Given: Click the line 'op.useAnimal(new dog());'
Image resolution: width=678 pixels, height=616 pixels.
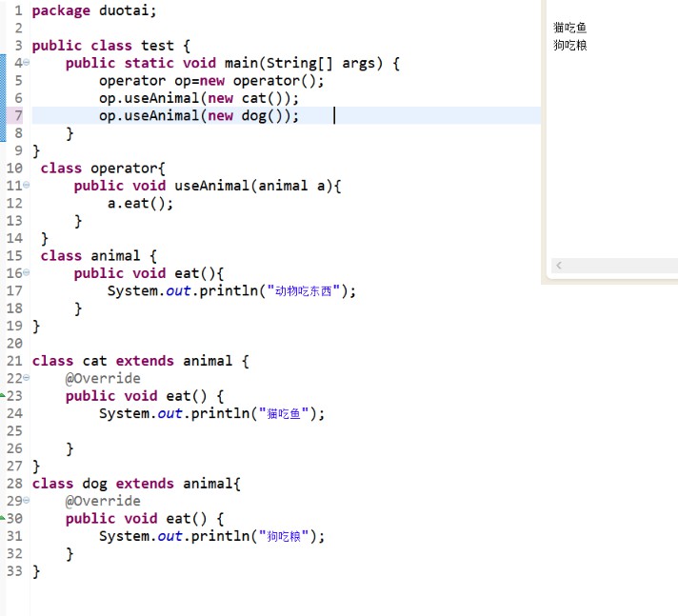Looking at the screenshot, I should (199, 116).
